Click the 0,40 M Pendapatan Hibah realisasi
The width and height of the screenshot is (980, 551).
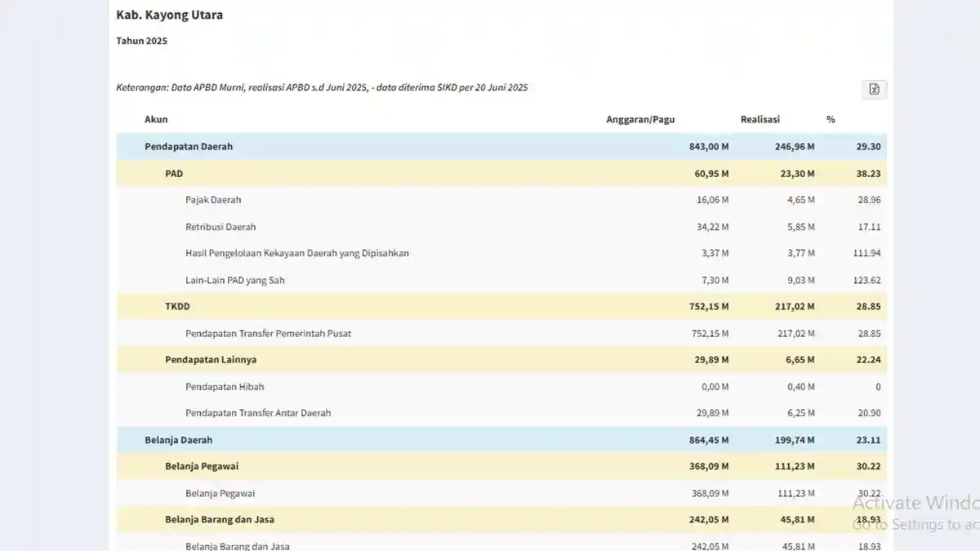(x=800, y=386)
